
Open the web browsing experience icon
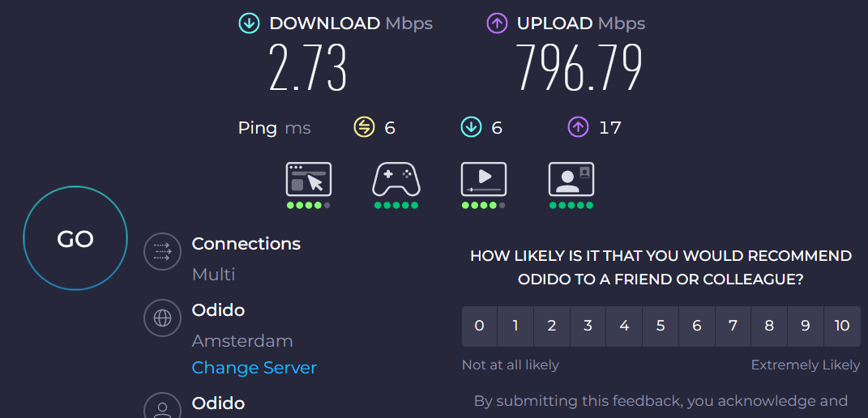pyautogui.click(x=309, y=179)
